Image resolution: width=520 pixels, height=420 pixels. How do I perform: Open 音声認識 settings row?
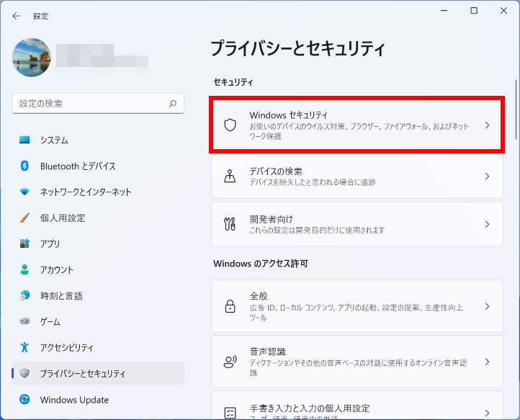(x=357, y=362)
